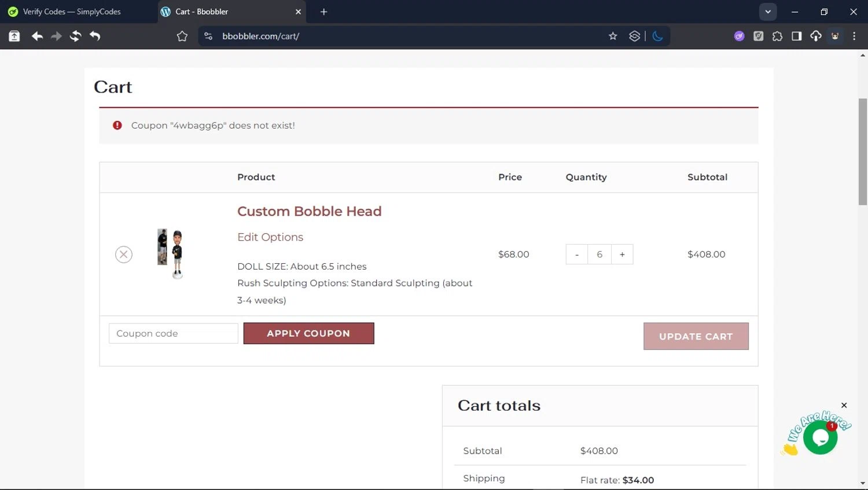
Task: Click the layers extension icon in the address bar
Action: 634,36
